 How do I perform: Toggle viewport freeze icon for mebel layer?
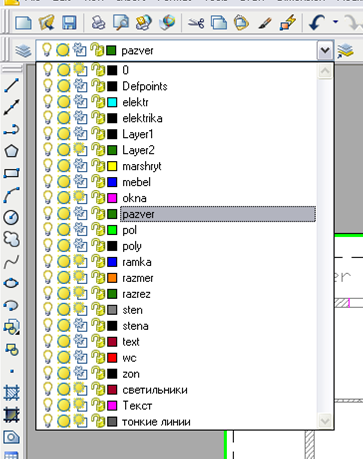click(x=80, y=182)
